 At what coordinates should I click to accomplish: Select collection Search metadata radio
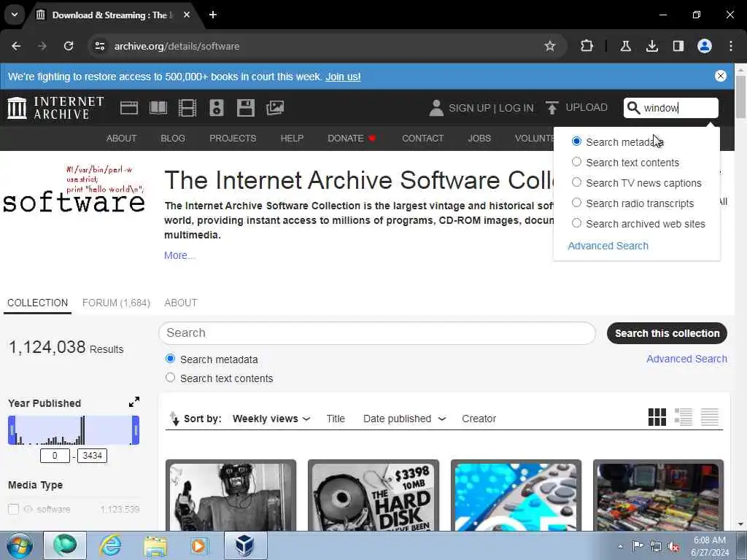(170, 359)
